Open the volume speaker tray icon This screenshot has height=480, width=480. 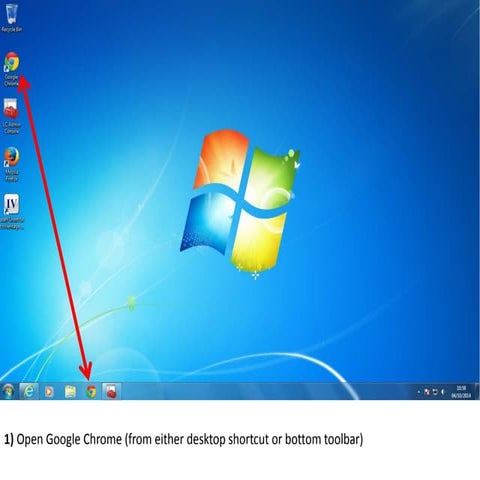pyautogui.click(x=443, y=392)
